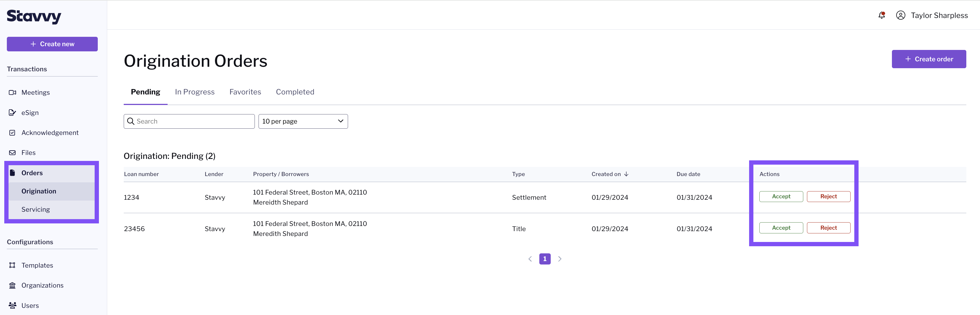Click the Files envelope icon
980x315 pixels.
[x=13, y=153]
